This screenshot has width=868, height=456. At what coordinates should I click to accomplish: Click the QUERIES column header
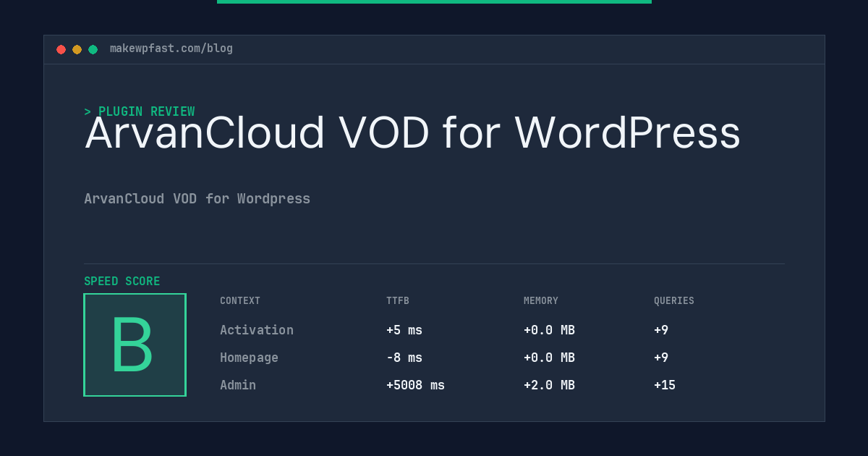(x=674, y=301)
